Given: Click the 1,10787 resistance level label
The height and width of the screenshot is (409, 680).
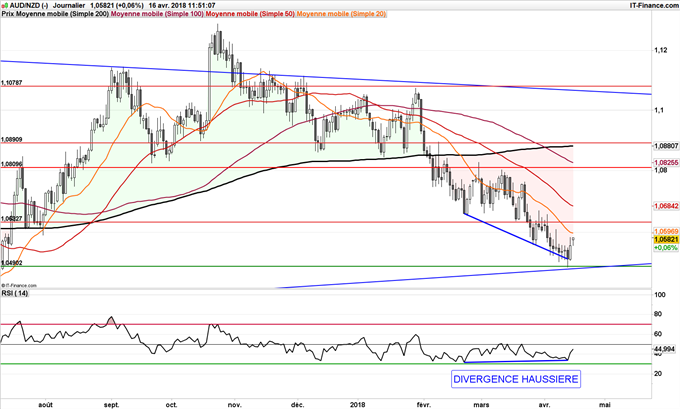Looking at the screenshot, I should pyautogui.click(x=12, y=82).
